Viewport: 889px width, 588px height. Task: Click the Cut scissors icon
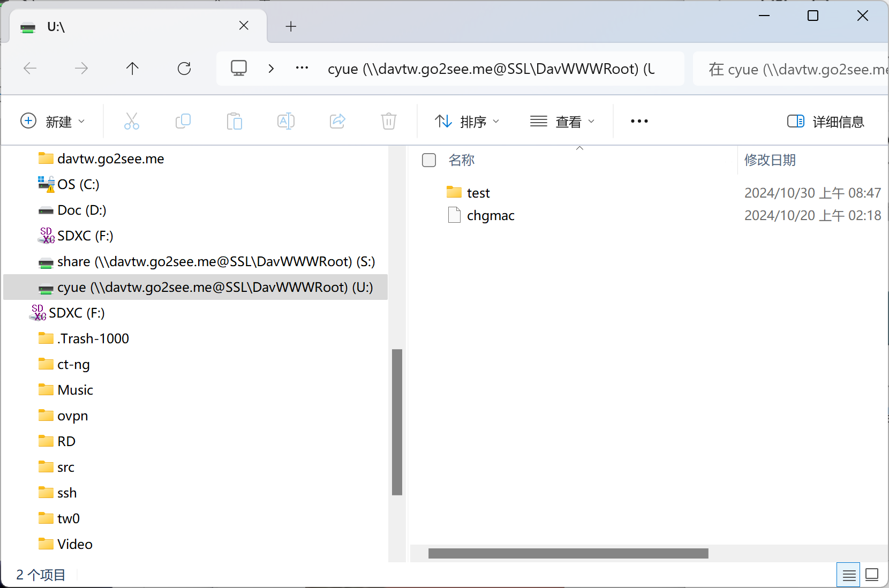click(x=131, y=122)
